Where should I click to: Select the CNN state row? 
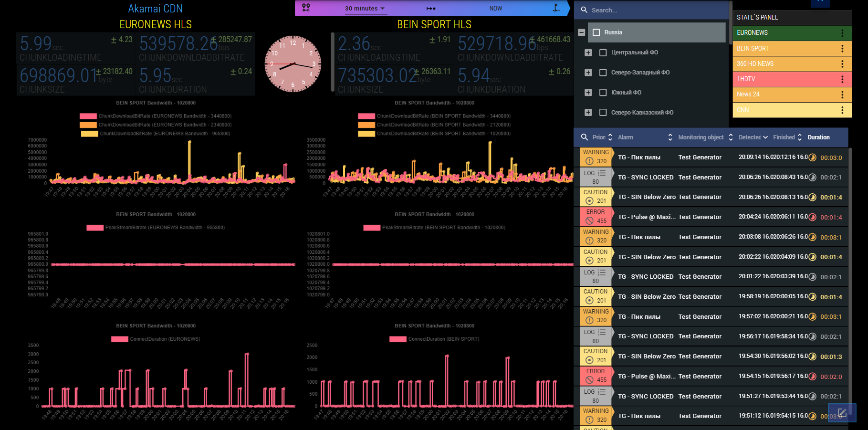coord(792,110)
